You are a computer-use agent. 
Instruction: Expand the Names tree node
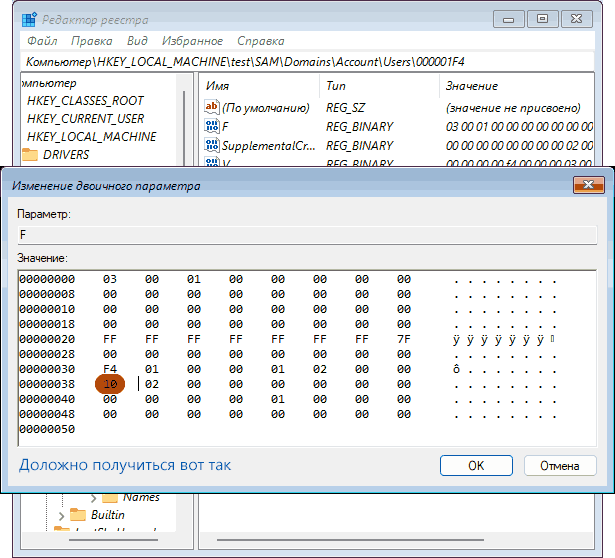pyautogui.click(x=93, y=498)
